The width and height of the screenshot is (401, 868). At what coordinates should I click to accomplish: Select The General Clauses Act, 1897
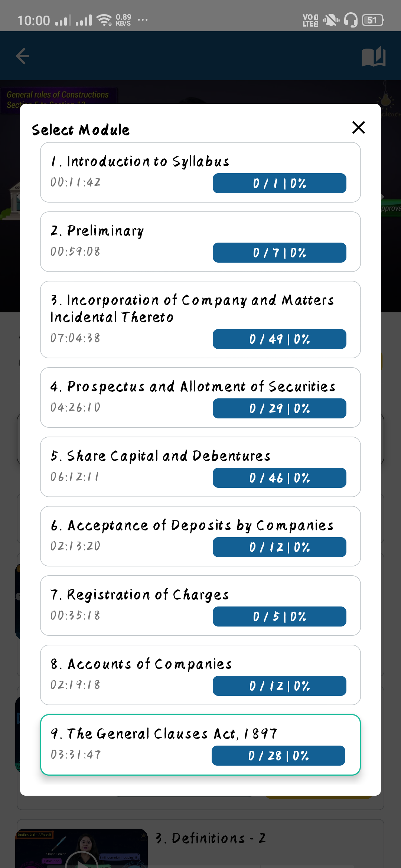coord(164,734)
